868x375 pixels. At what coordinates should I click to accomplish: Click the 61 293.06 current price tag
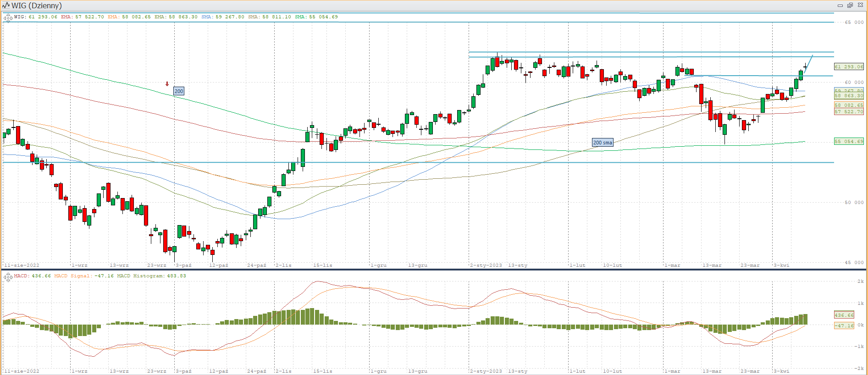coord(848,67)
